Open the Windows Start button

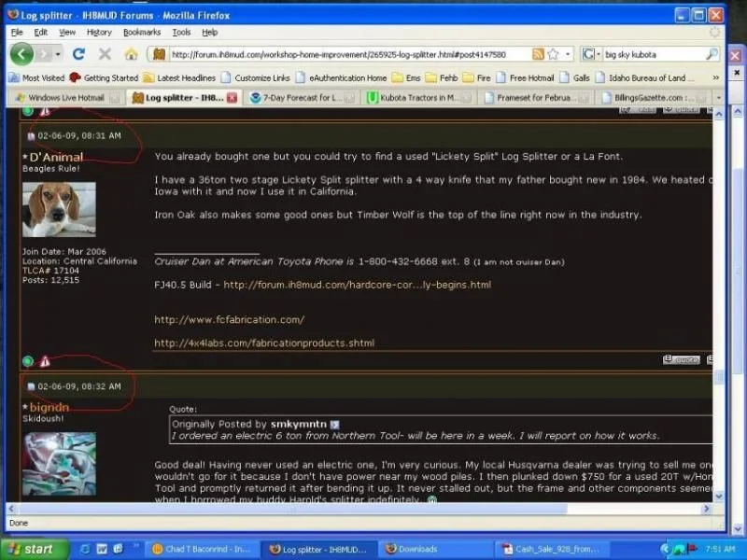click(35, 549)
